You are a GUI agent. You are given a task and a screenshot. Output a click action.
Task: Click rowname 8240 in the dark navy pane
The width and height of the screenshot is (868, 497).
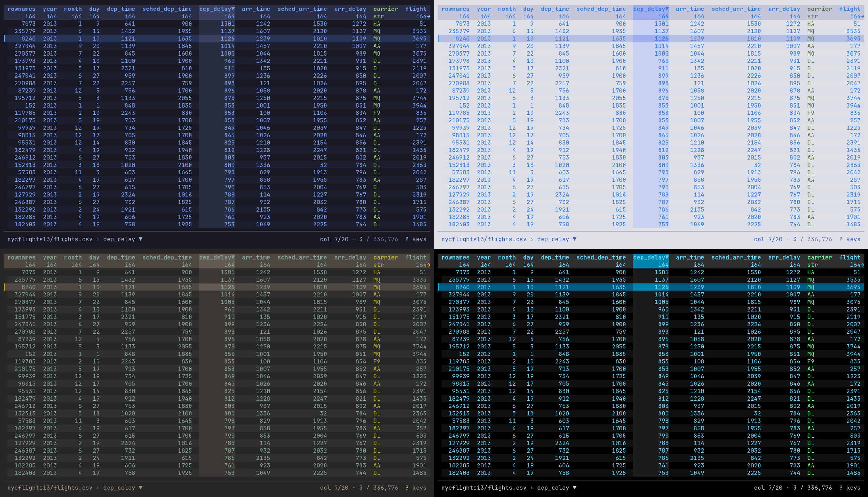tap(28, 38)
